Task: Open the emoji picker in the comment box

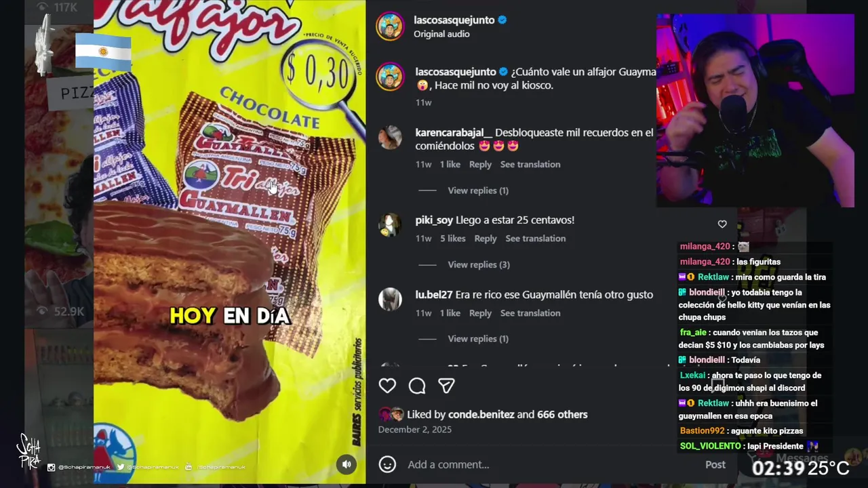Action: pos(387,464)
